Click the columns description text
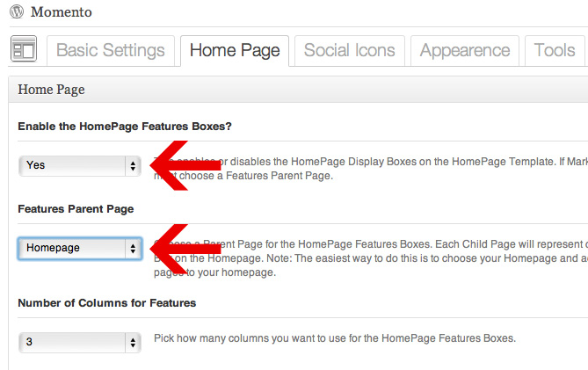Viewport: 588px width, 370px height. [x=334, y=338]
